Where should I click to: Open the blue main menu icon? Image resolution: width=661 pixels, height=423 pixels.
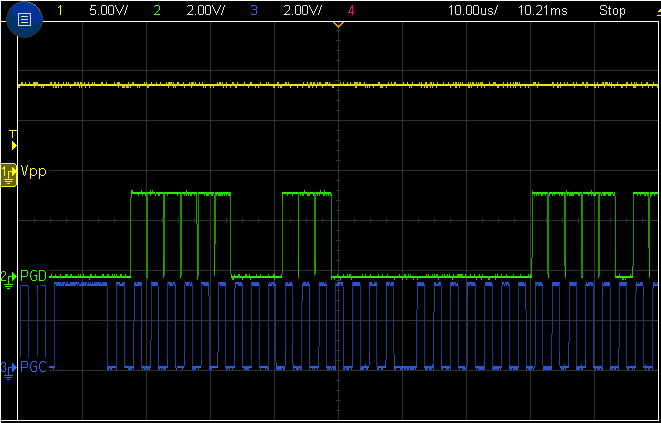[25, 19]
